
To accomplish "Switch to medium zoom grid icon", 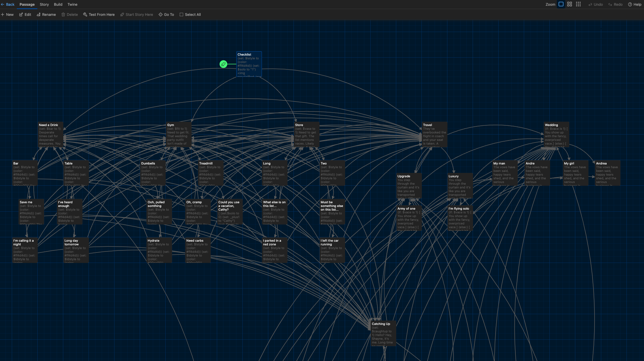I will 570,4.
